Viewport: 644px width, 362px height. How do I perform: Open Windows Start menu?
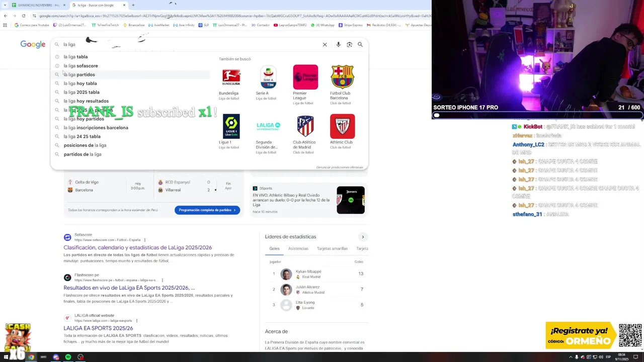point(6,357)
